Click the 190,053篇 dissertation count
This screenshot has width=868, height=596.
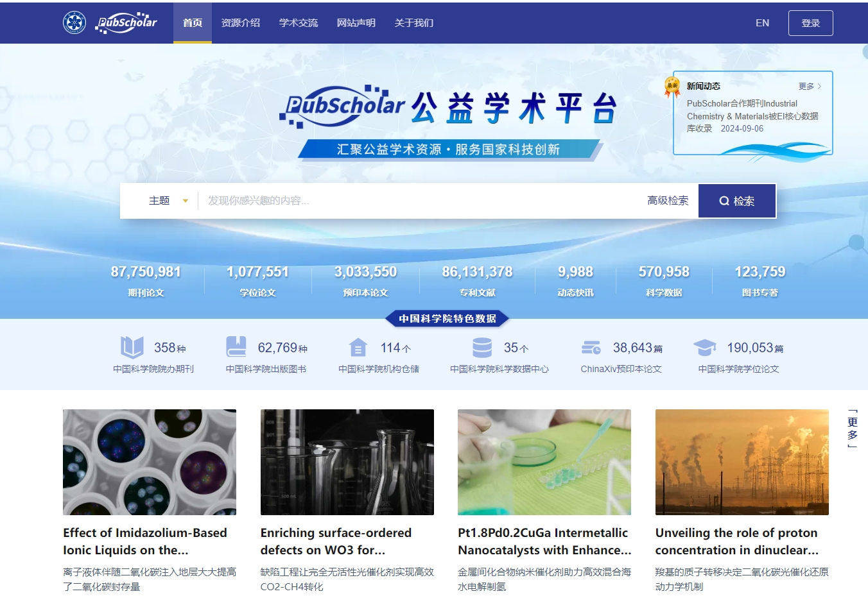pyautogui.click(x=755, y=348)
